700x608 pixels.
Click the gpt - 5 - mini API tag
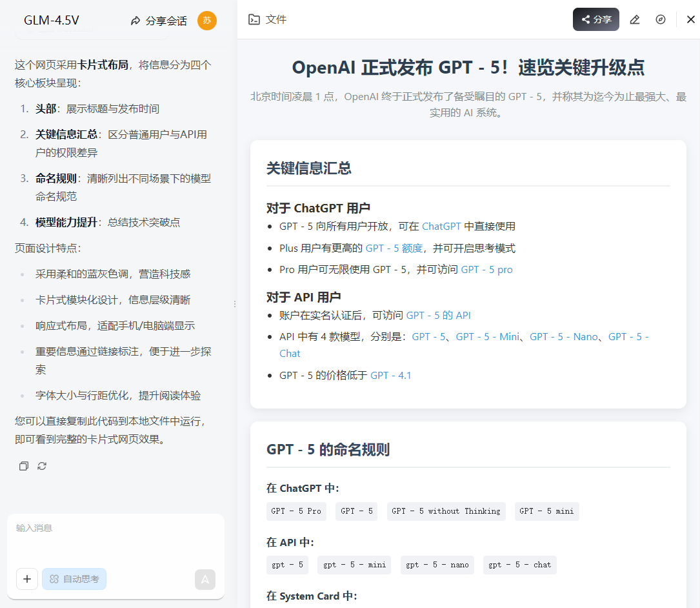click(x=354, y=565)
